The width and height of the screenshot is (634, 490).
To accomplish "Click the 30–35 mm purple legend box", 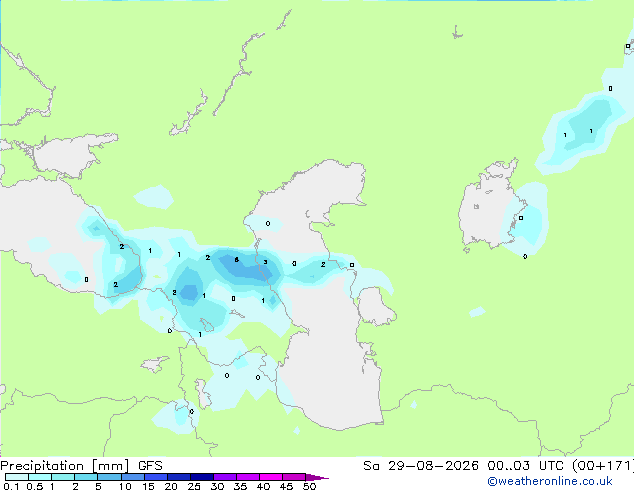I will point(225,477).
